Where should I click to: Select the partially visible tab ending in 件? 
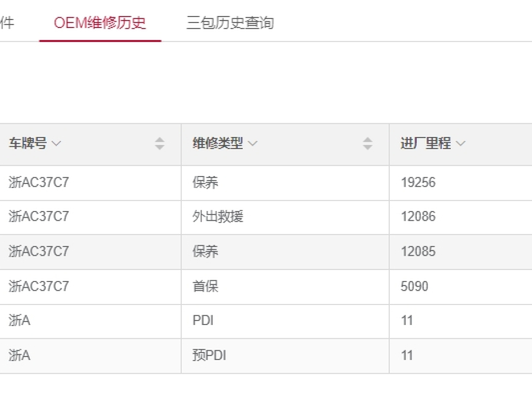(7, 23)
